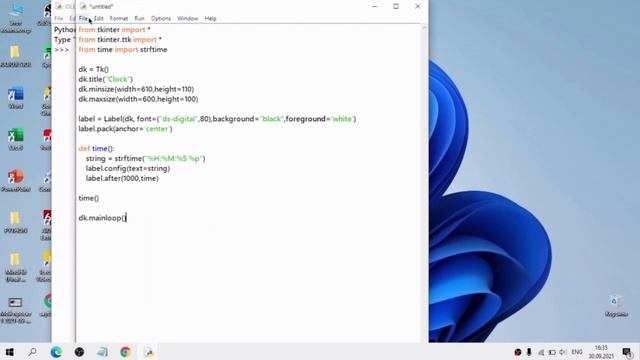The image size is (640, 360).
Task: Click the microphone tray icon
Action: pos(529,352)
